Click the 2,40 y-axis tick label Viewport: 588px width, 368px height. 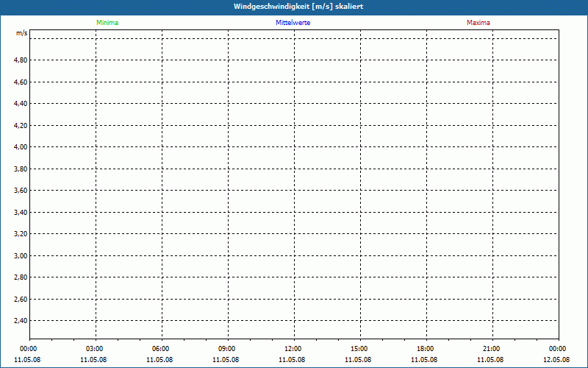tap(21, 321)
